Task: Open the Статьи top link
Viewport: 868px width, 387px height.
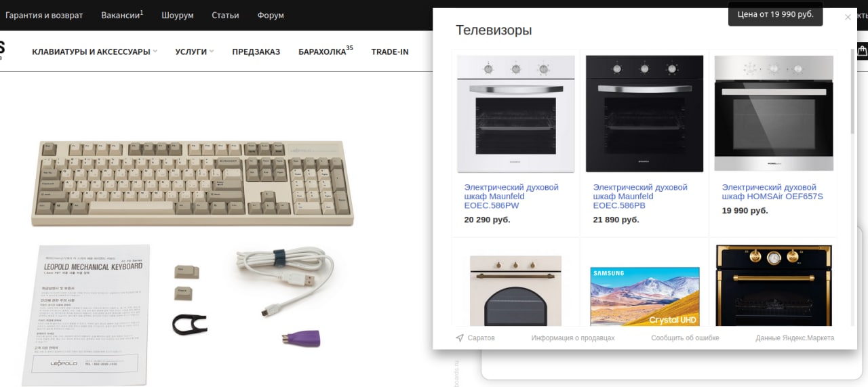Action: [x=225, y=15]
